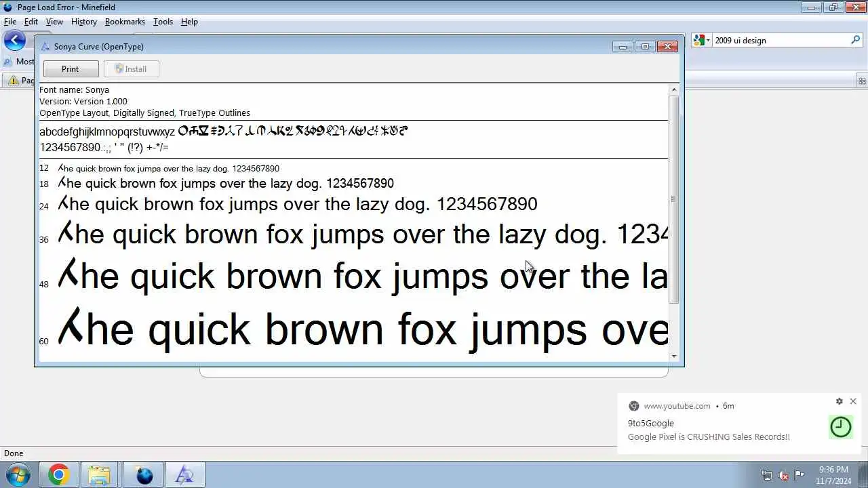The image size is (868, 488).
Task: Click the font viewer scroll down arrow
Action: tap(673, 356)
